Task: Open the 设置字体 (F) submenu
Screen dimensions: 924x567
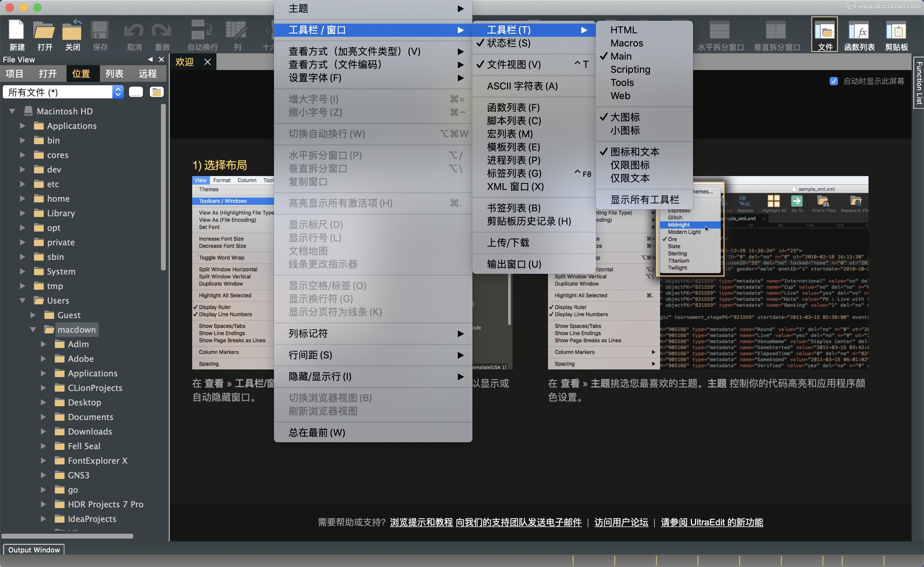Action: (x=373, y=78)
